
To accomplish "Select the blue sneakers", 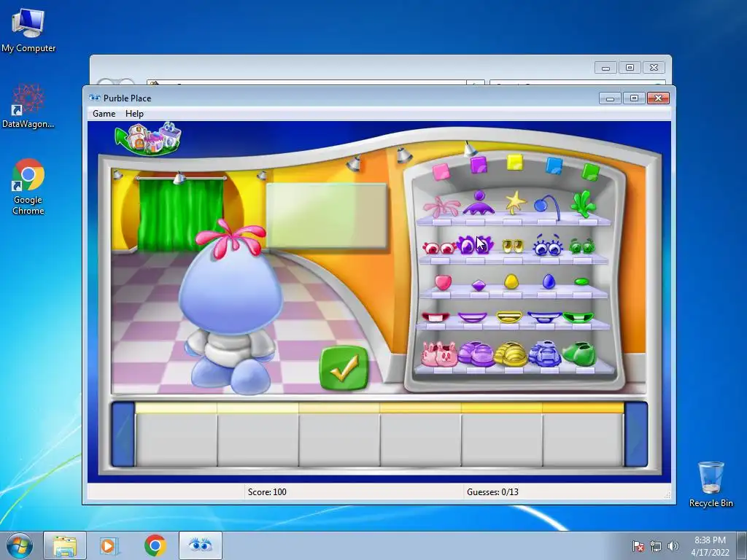I will click(544, 354).
